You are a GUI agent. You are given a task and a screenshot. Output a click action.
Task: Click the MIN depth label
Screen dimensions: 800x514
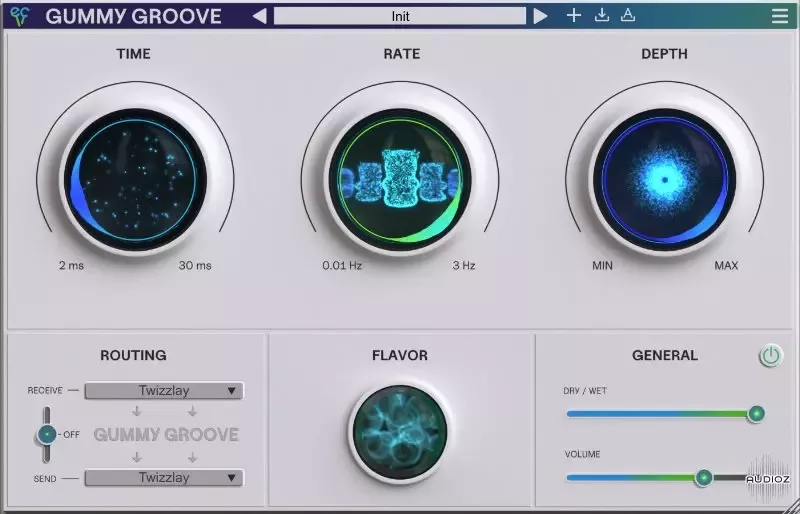(x=603, y=265)
